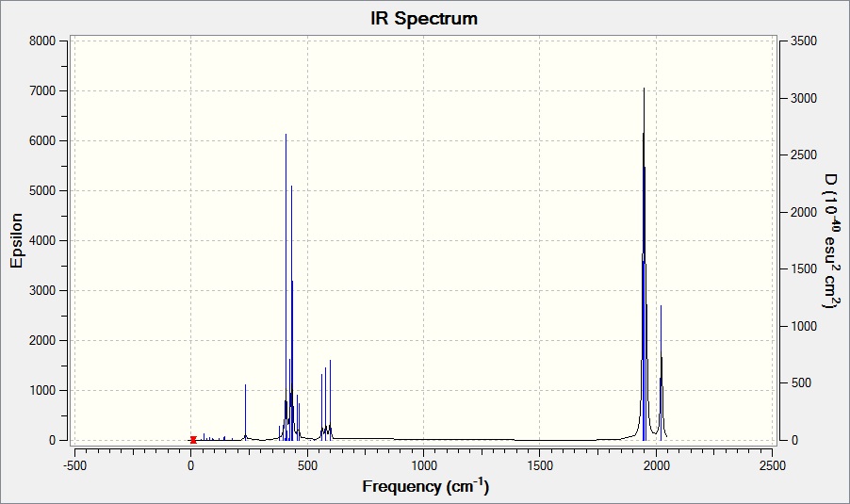Click the 2000 tick on right D axis
This screenshot has height=504, width=850.
804,212
